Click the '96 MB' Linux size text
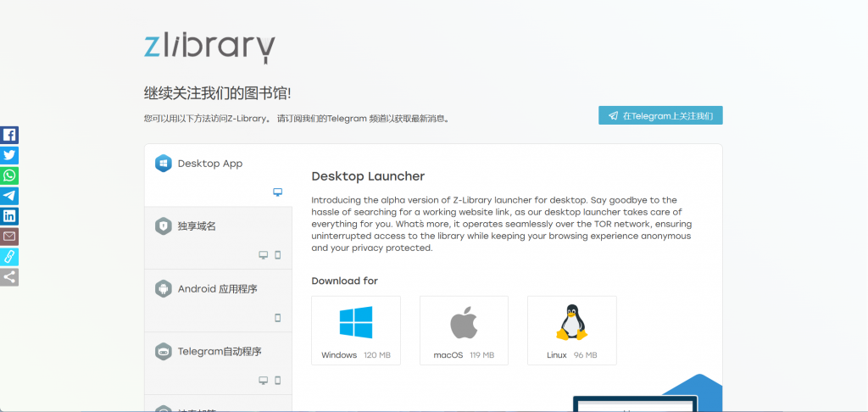The width and height of the screenshot is (868, 412). [585, 355]
